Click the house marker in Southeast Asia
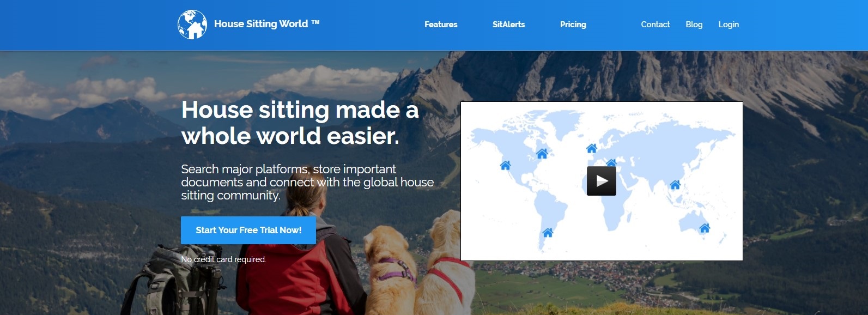The width and height of the screenshot is (868, 315). [x=675, y=185]
